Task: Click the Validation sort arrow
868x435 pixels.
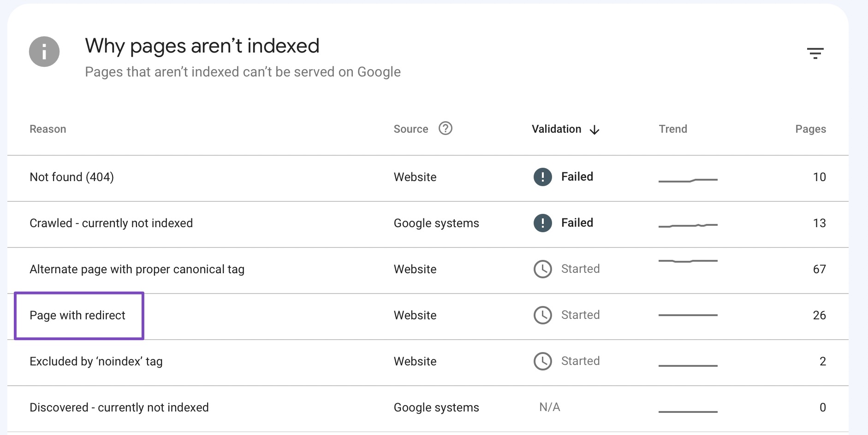Action: pos(595,129)
